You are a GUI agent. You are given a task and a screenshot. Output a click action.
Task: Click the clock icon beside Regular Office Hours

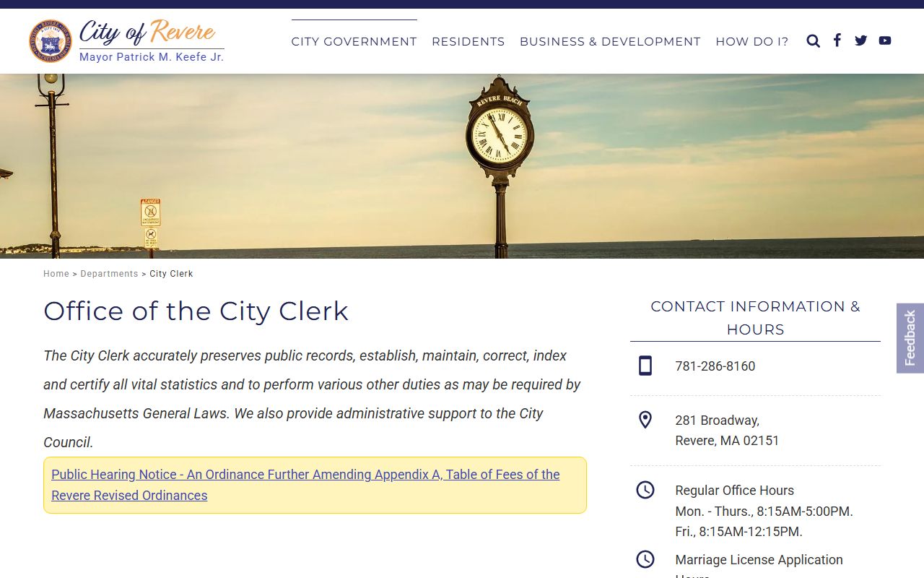click(645, 490)
